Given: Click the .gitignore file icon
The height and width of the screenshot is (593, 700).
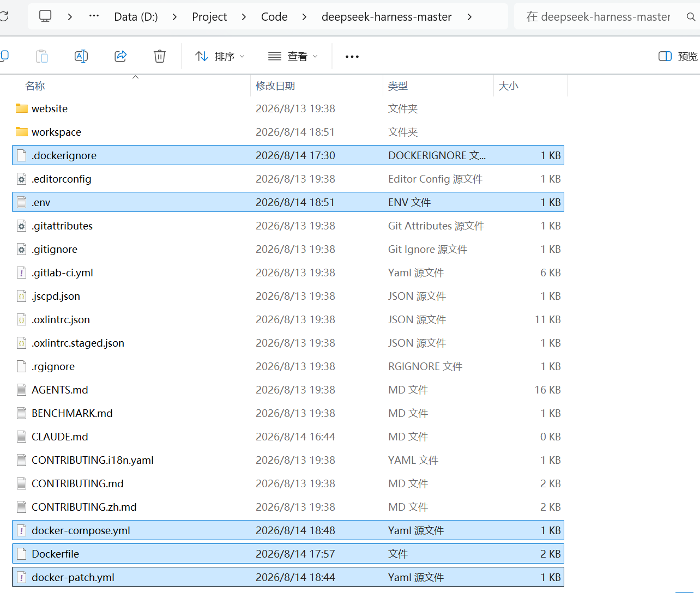Looking at the screenshot, I should coord(22,249).
